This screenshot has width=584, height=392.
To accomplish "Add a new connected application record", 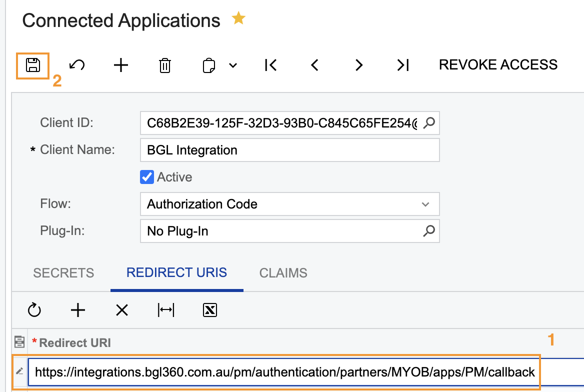I will pos(121,65).
